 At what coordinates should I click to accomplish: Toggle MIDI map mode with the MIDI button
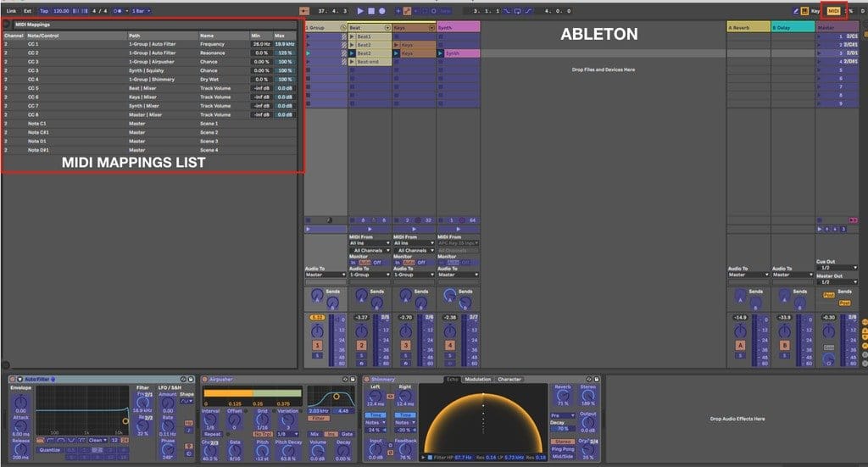click(834, 10)
